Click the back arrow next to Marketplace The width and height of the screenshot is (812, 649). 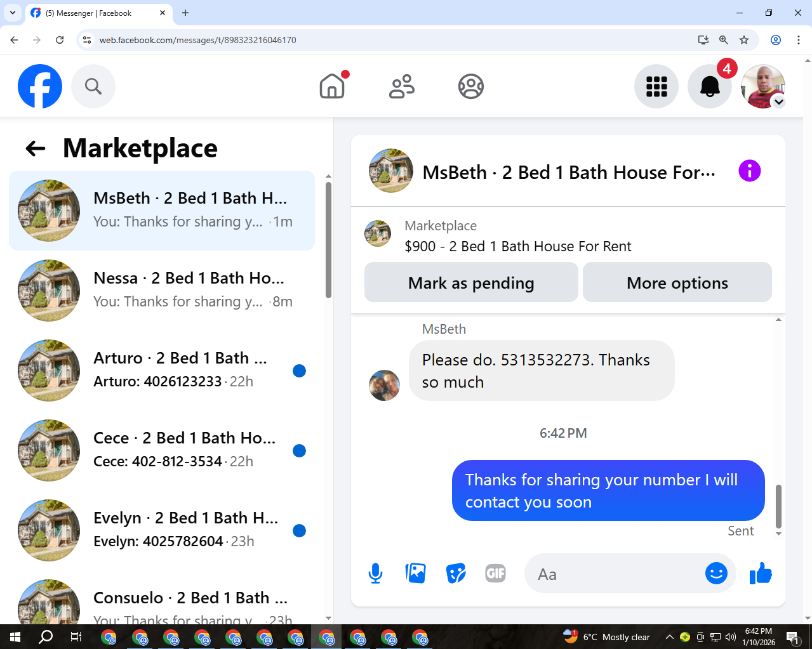click(x=36, y=148)
